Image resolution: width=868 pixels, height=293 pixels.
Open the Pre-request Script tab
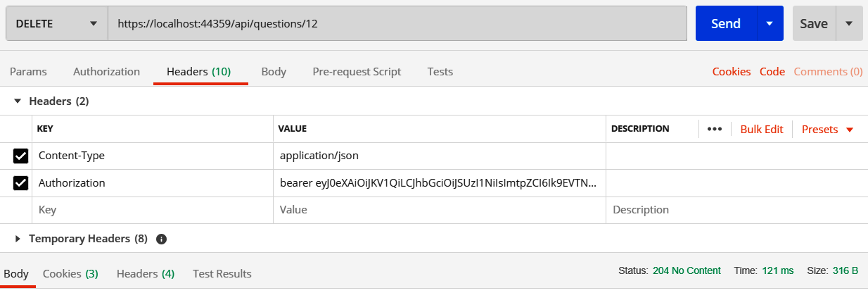(357, 72)
